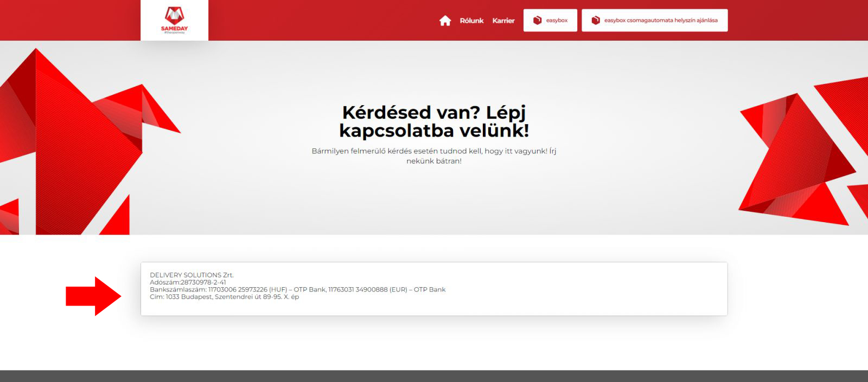Open the Rólunk menu item
868x382 pixels.
(471, 21)
